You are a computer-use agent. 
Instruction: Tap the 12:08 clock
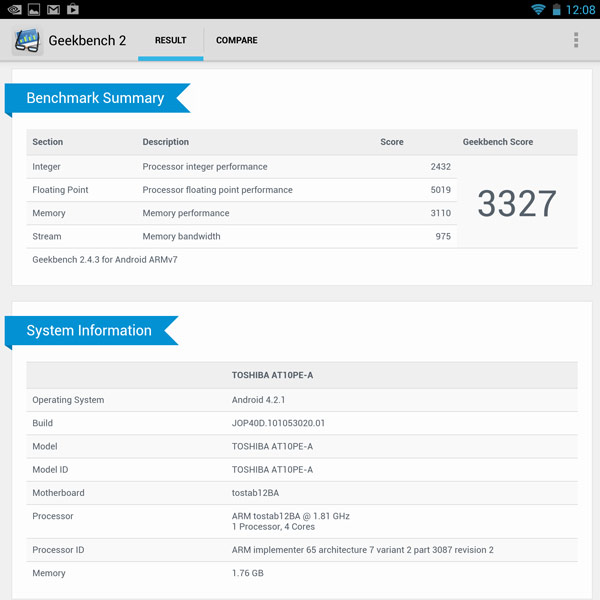[x=580, y=10]
